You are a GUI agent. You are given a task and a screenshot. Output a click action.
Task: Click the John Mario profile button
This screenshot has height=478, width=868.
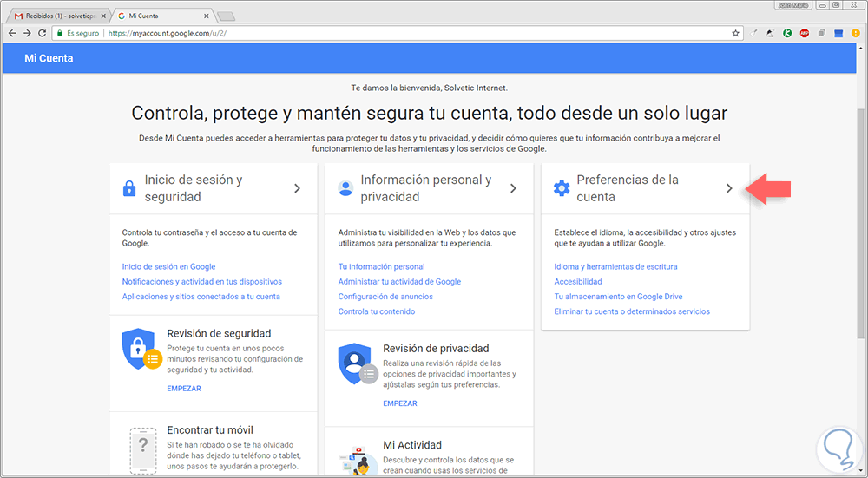(794, 5)
